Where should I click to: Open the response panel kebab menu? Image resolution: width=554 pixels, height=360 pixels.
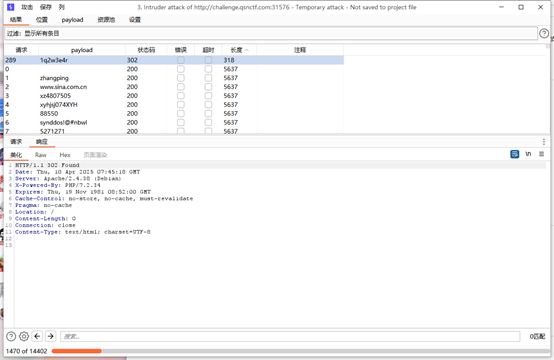coord(544,142)
